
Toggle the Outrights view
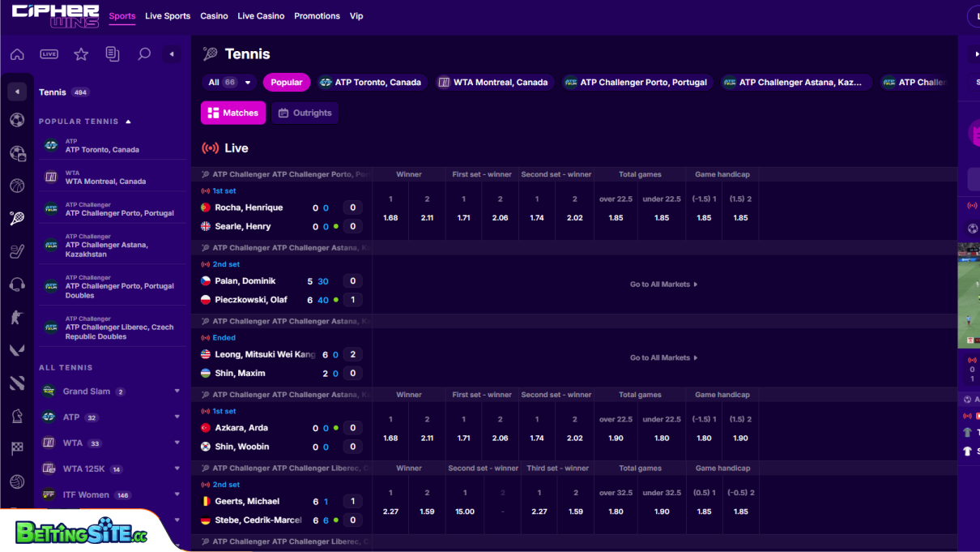point(305,113)
